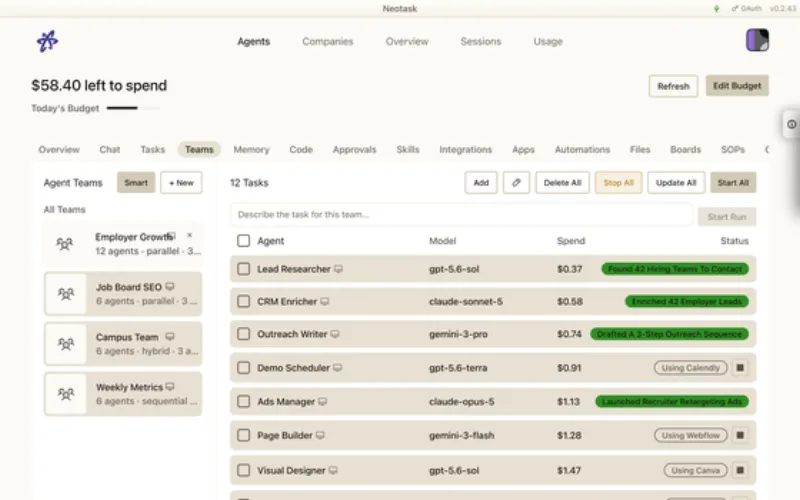Open the user avatar in the header

(x=757, y=40)
